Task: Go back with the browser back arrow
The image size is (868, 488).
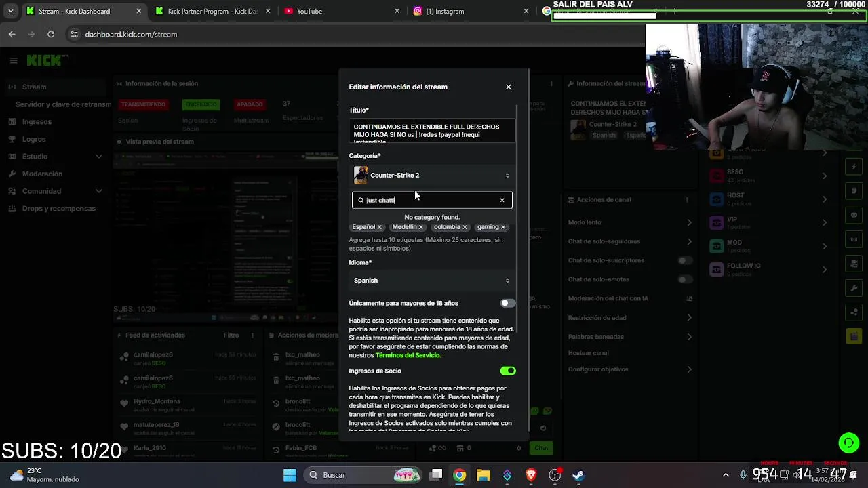Action: pos(12,34)
